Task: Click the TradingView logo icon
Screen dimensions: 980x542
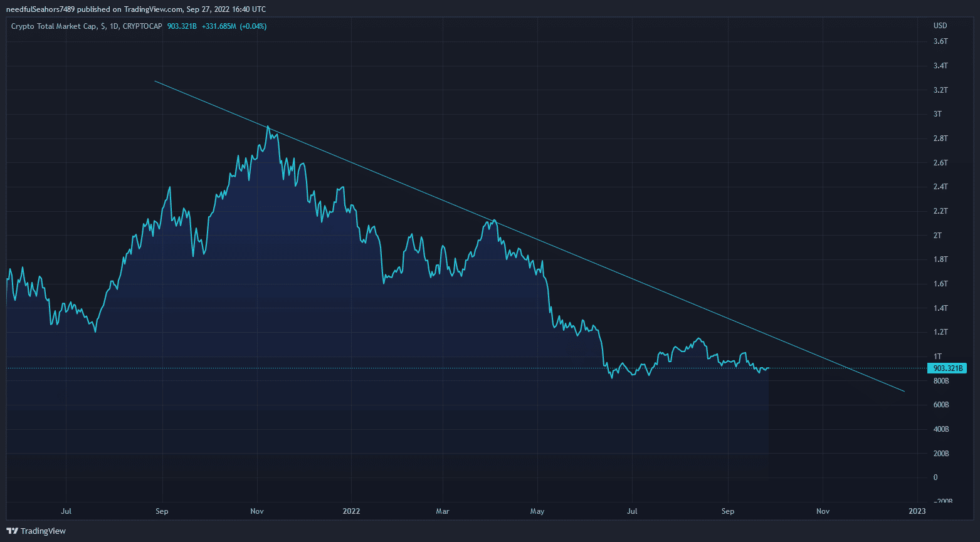Action: tap(12, 531)
